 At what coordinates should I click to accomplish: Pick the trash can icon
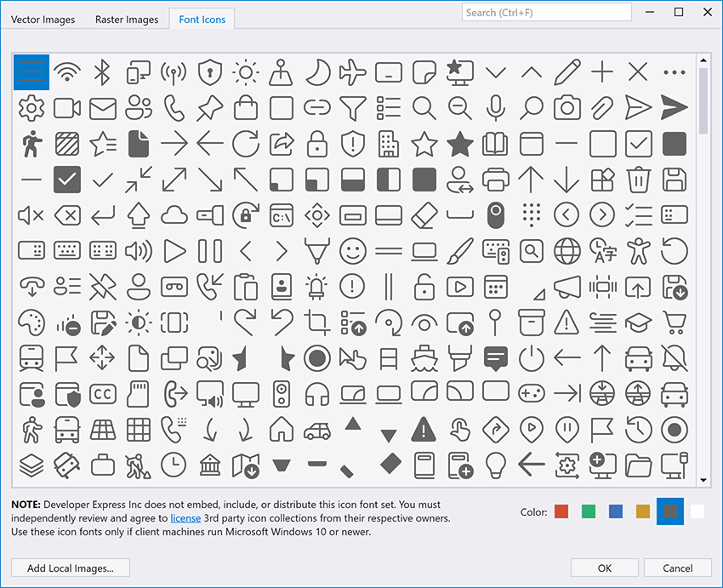[x=638, y=180]
